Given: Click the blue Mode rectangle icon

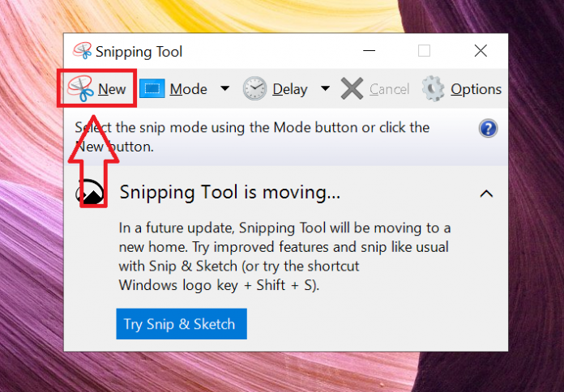Looking at the screenshot, I should click(152, 89).
